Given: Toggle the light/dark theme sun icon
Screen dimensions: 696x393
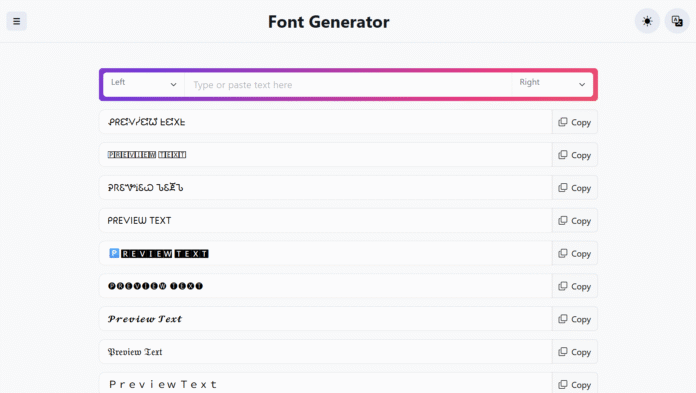Looking at the screenshot, I should point(647,21).
